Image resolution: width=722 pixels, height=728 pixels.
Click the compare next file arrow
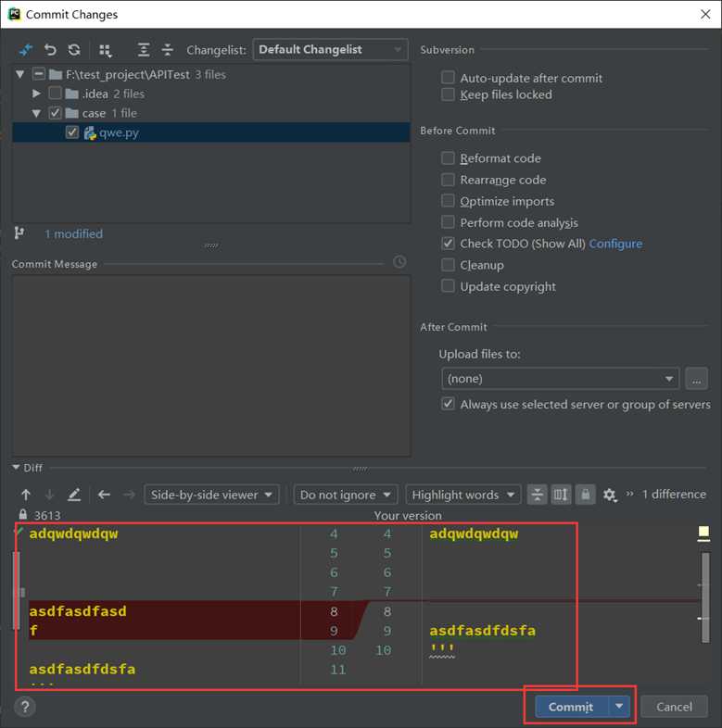[129, 495]
